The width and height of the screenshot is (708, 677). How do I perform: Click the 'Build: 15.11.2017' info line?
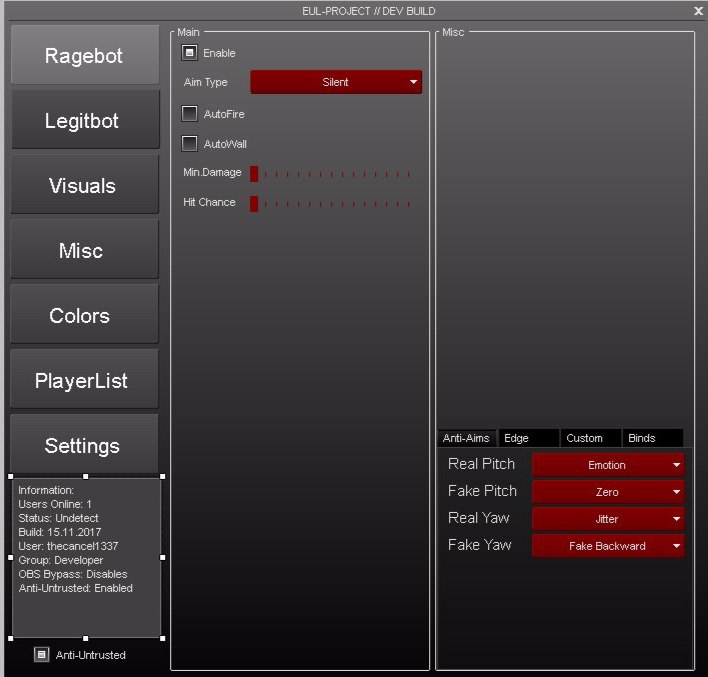(60, 532)
